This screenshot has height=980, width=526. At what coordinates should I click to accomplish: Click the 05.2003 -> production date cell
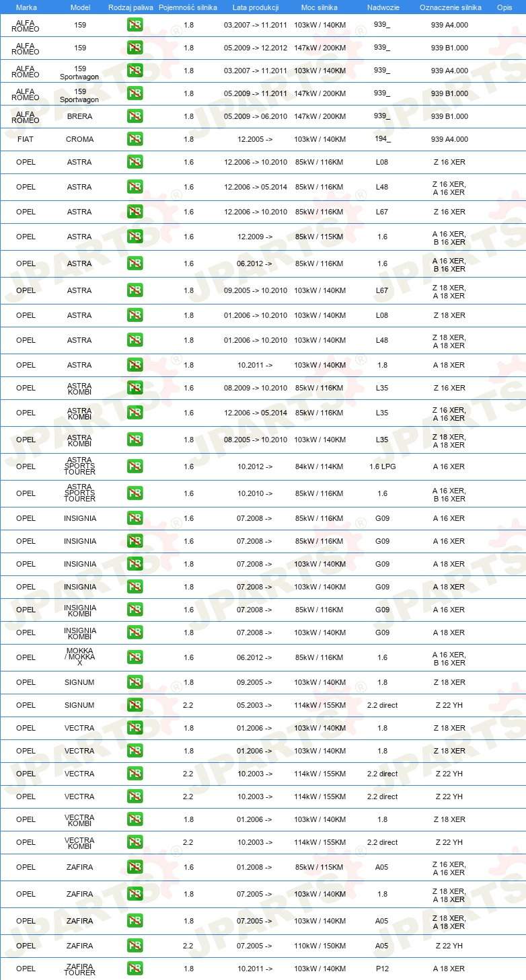coord(255,705)
